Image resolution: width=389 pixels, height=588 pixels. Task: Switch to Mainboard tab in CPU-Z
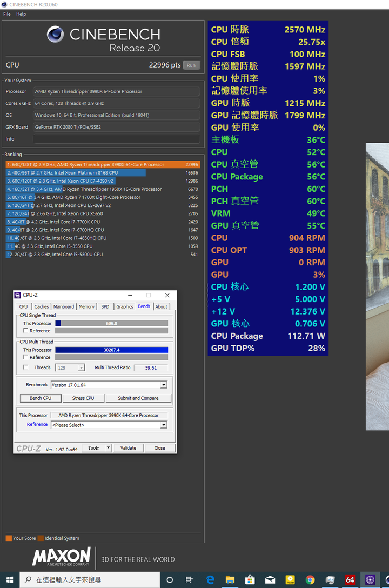pos(64,307)
